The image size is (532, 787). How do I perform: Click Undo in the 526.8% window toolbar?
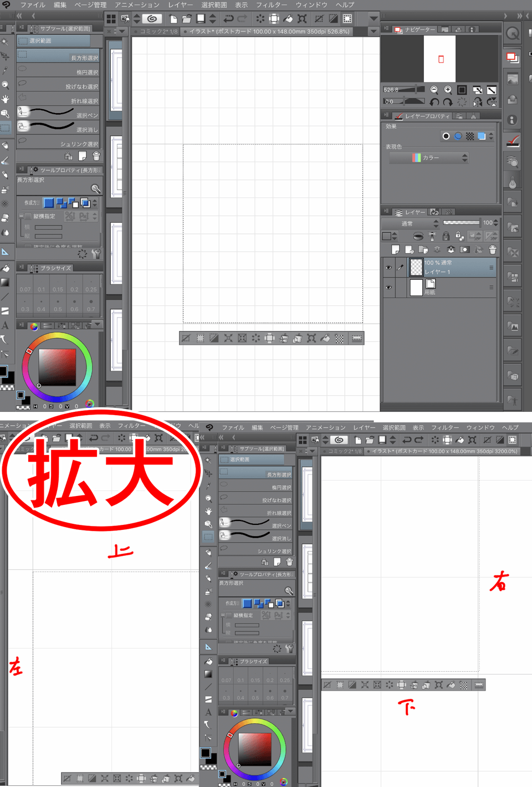point(228,19)
